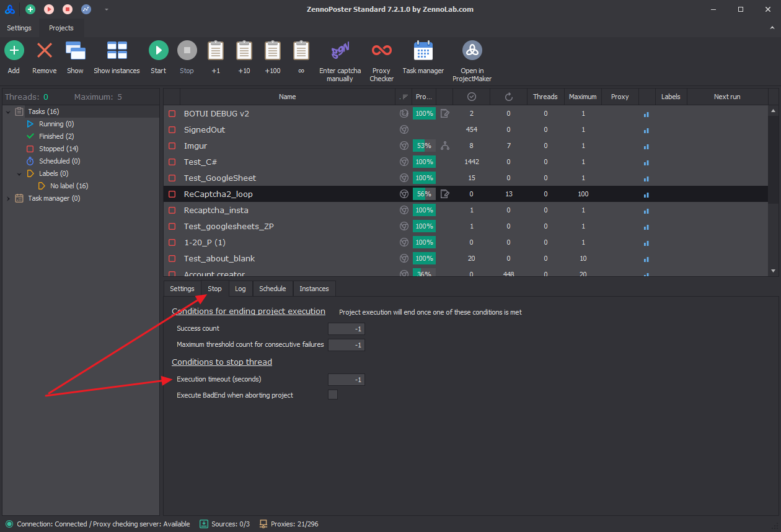Click the red play title bar icon
Image resolution: width=781 pixels, height=532 pixels.
pyautogui.click(x=48, y=9)
